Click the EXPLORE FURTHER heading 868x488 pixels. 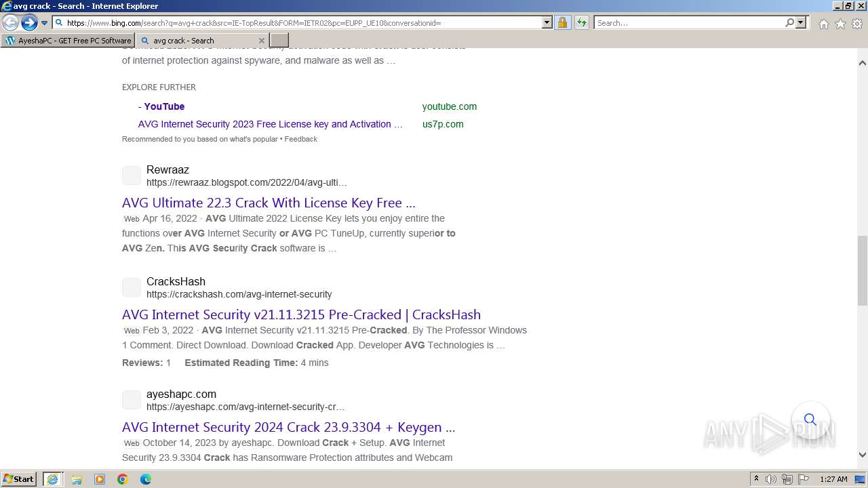(x=159, y=87)
